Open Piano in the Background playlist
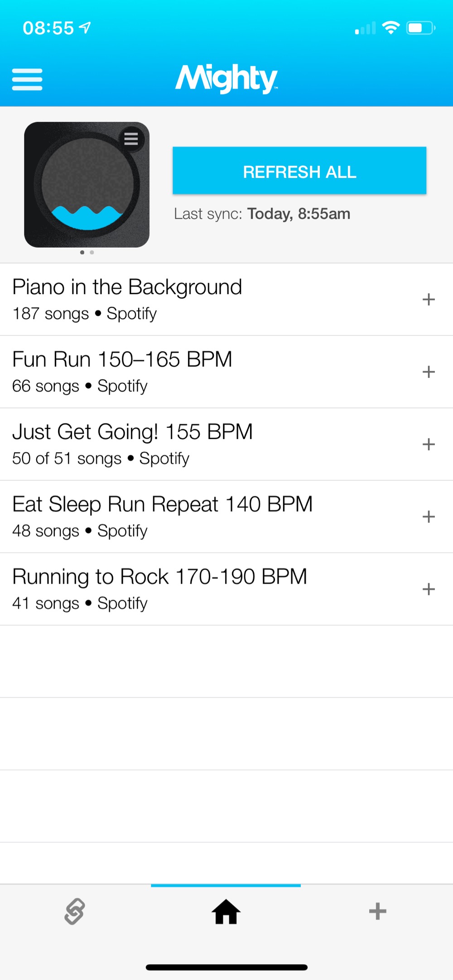This screenshot has width=453, height=980. click(127, 299)
